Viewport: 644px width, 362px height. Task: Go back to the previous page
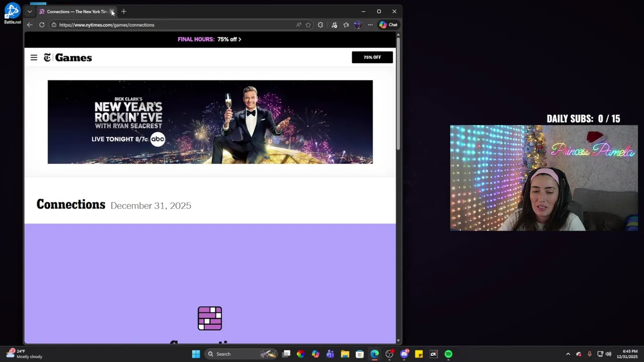click(x=30, y=25)
